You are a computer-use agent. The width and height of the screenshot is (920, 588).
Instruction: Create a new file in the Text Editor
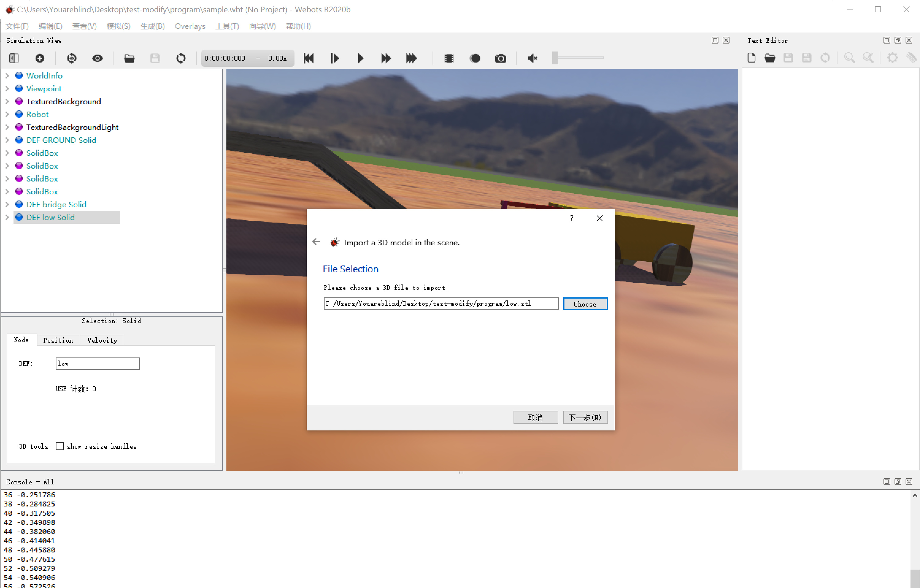click(x=751, y=58)
